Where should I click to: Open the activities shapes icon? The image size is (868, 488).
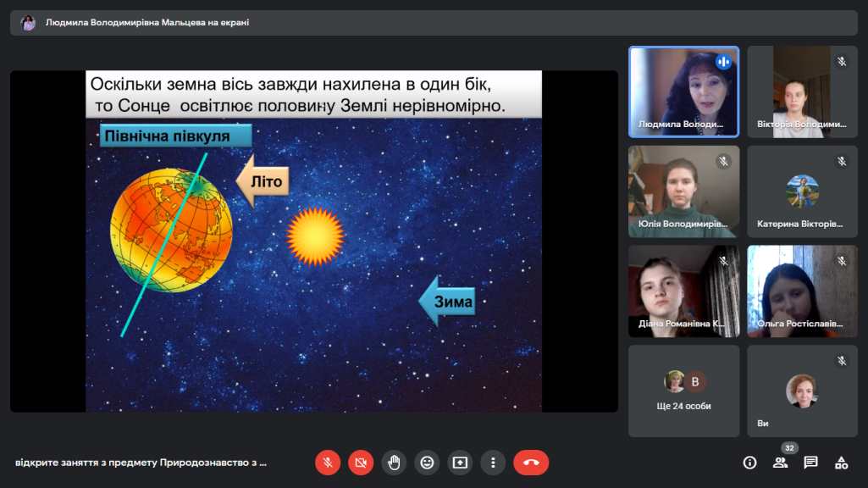[842, 463]
